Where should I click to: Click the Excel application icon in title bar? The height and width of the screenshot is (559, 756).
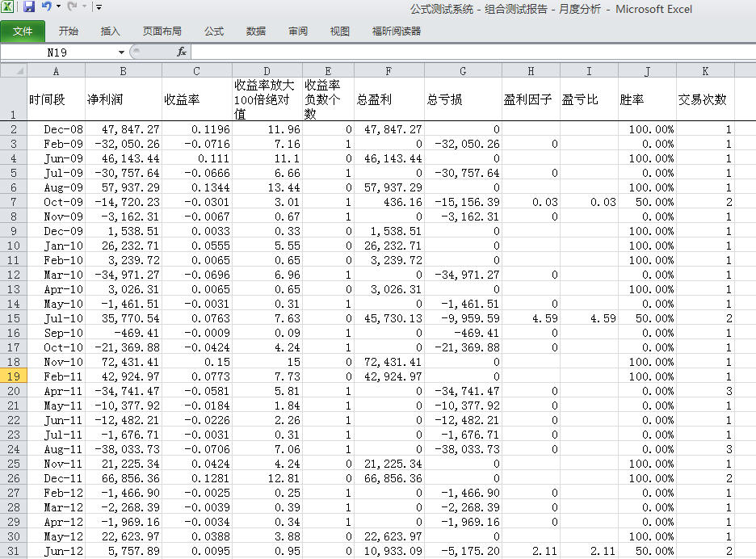(10, 7)
